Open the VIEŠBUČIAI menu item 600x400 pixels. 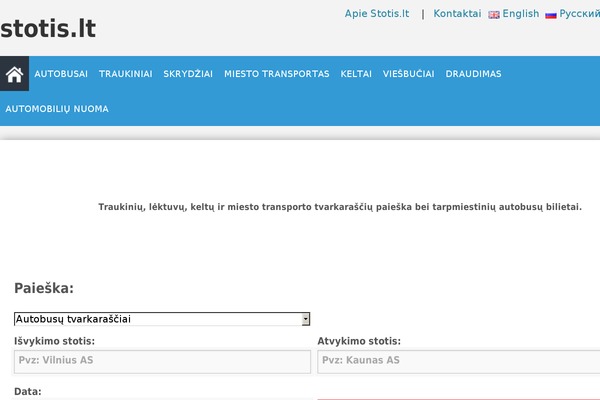click(408, 74)
